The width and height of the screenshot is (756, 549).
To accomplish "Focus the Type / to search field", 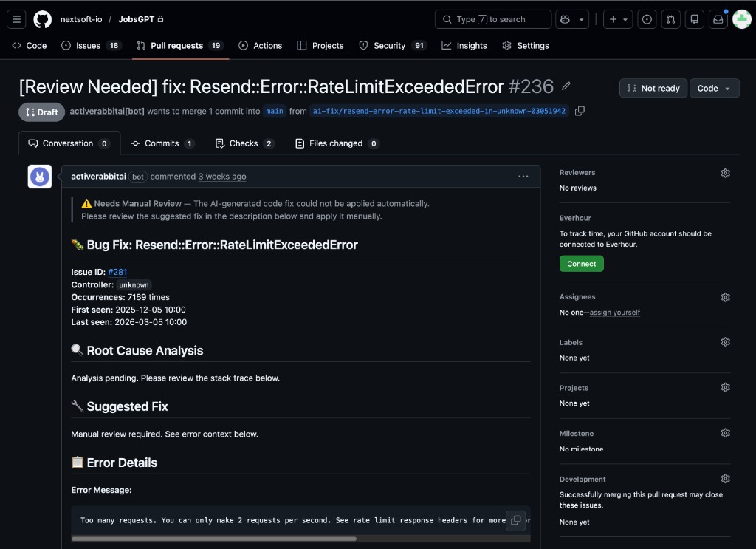I will click(x=492, y=19).
